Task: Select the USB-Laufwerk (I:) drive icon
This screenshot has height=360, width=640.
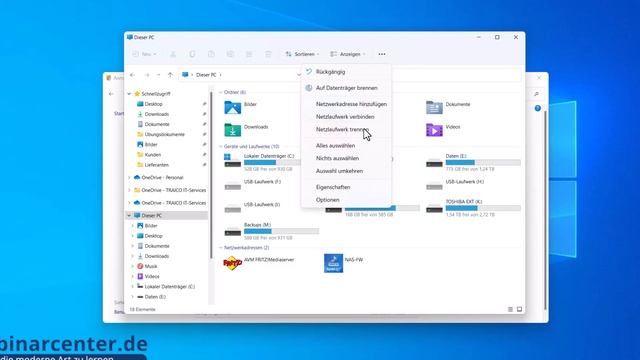Action: click(233, 209)
